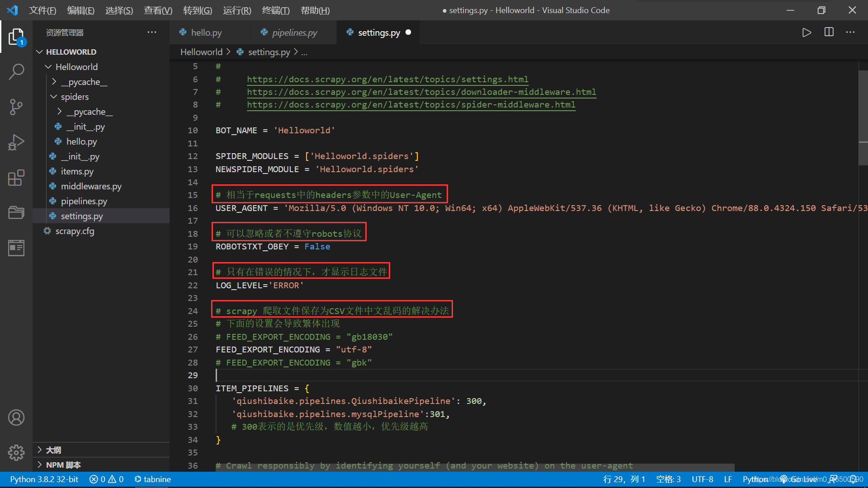Open the https://docs.scrapy.org settings link
The image size is (868, 488).
(387, 79)
